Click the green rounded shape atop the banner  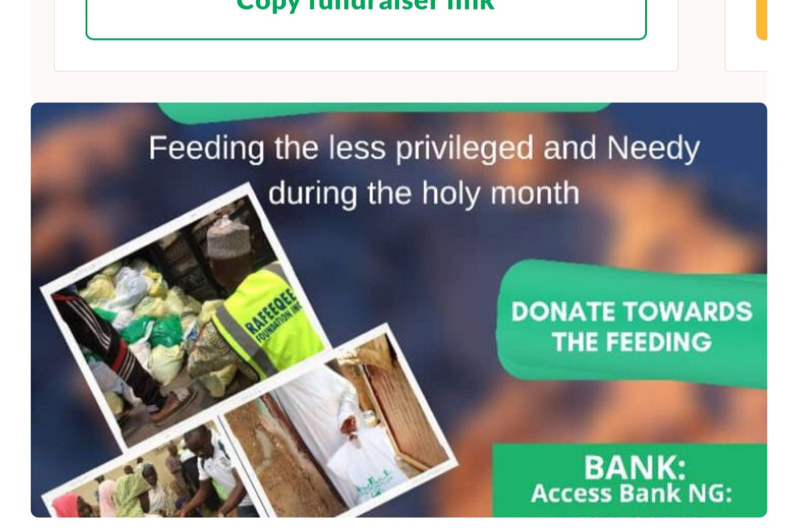tap(384, 112)
